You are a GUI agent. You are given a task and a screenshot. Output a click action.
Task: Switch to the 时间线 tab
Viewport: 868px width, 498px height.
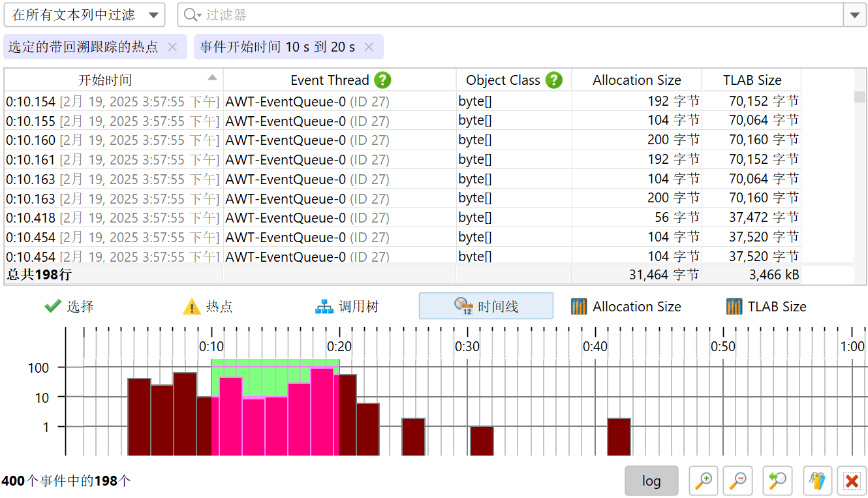[486, 306]
